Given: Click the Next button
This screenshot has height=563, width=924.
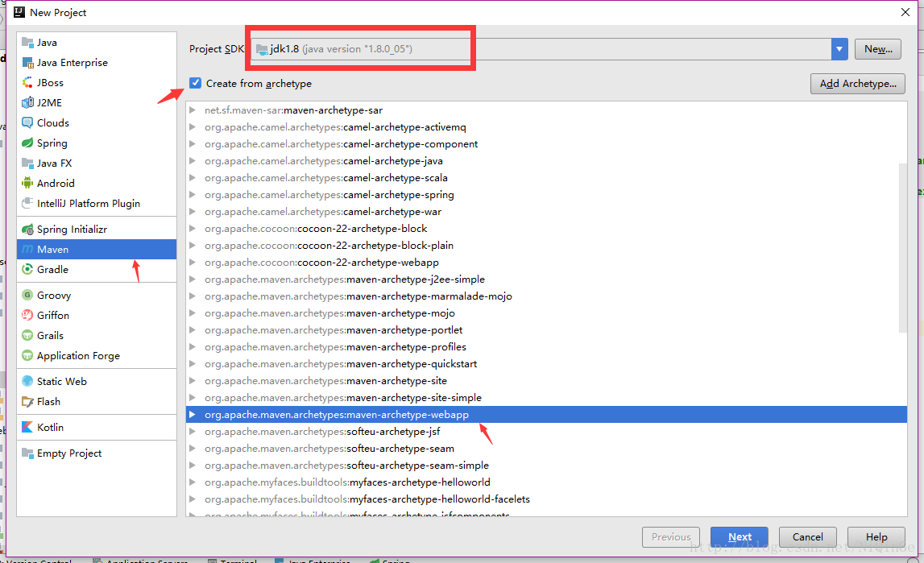Looking at the screenshot, I should (739, 537).
